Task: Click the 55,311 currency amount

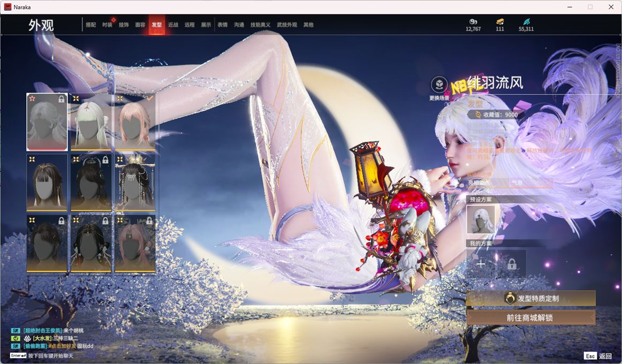Action: tap(526, 29)
